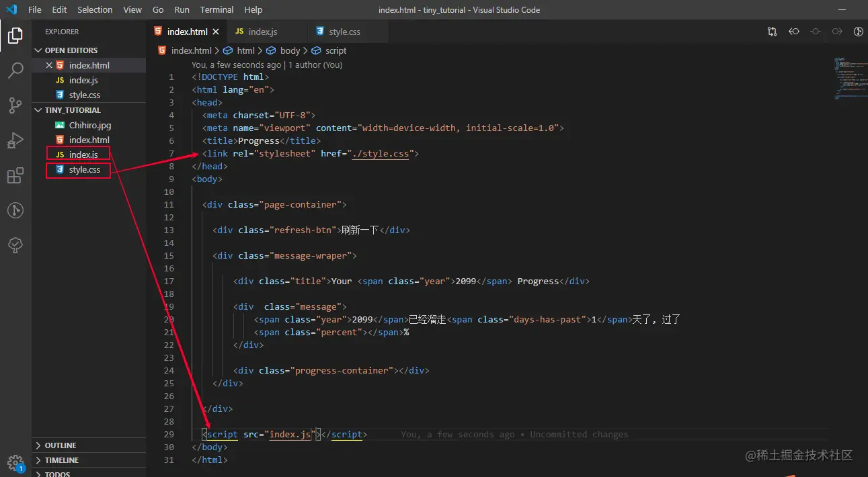Click the VS Code logo in title bar
868x477 pixels.
tap(11, 9)
